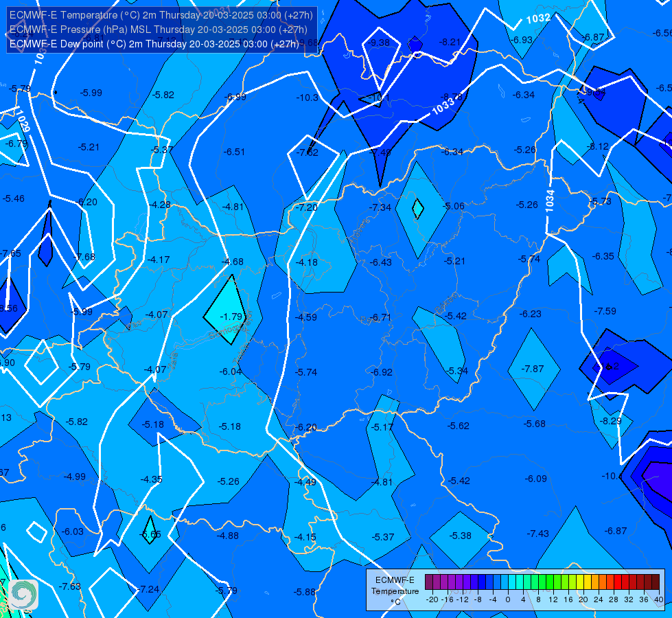The image size is (672, 618).
Task: Click the -5.38 temperature value
Action: point(461,536)
